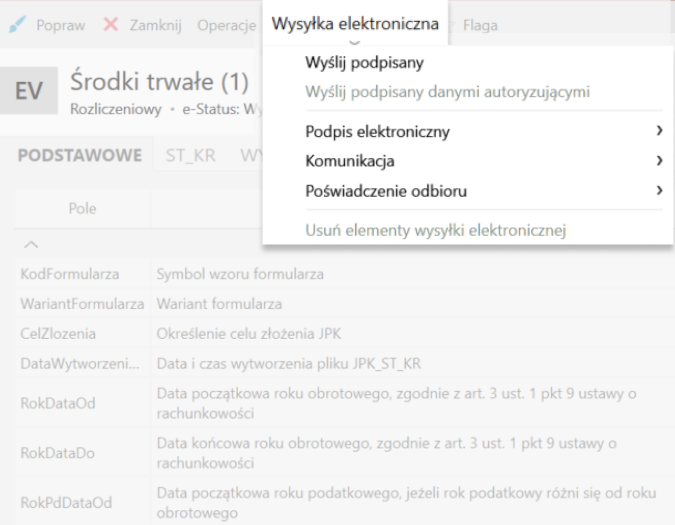Click the Pole column header
The height and width of the screenshot is (525, 675).
[82, 209]
